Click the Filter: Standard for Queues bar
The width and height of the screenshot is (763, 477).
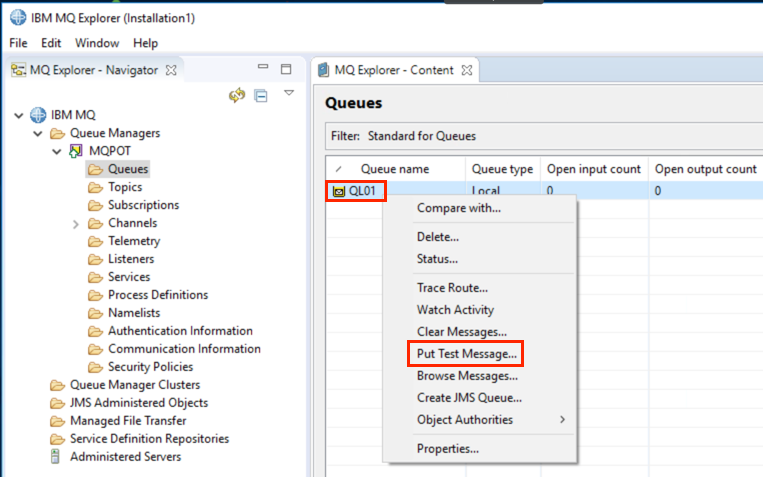(x=544, y=136)
